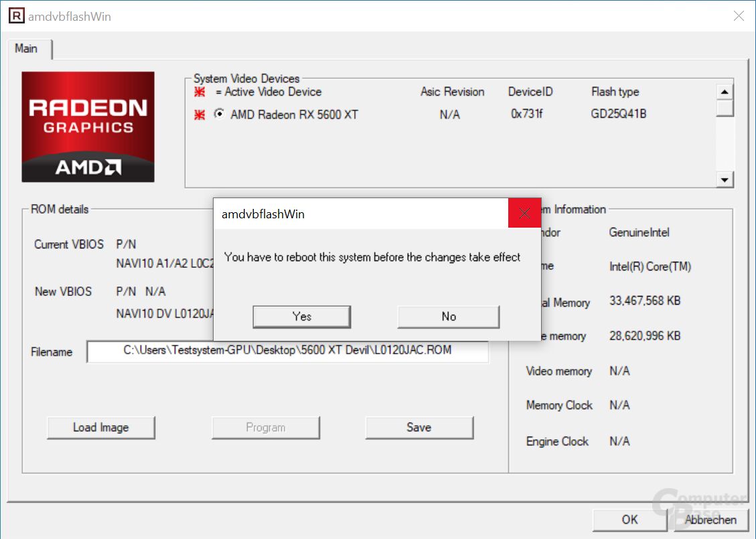
Task: Close the main amdvbflashWin window
Action: pyautogui.click(x=739, y=16)
